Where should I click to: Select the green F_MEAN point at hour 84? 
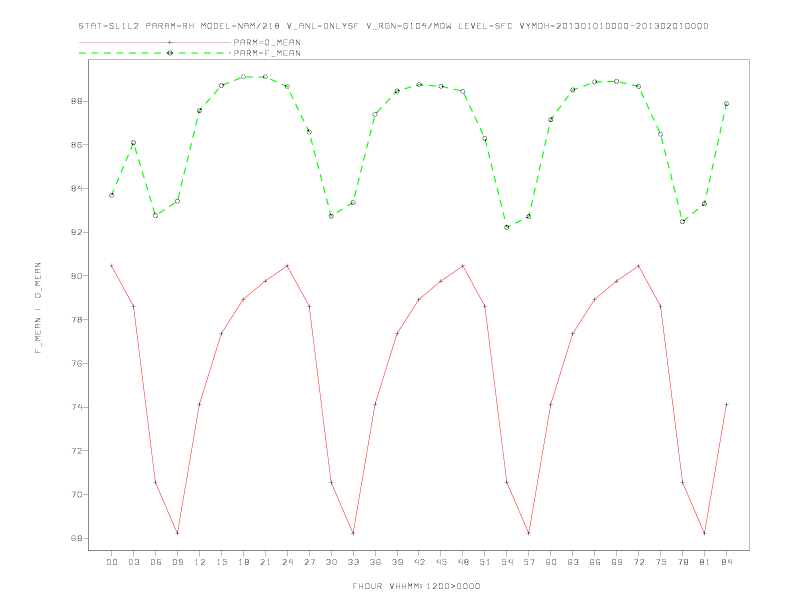pos(726,104)
